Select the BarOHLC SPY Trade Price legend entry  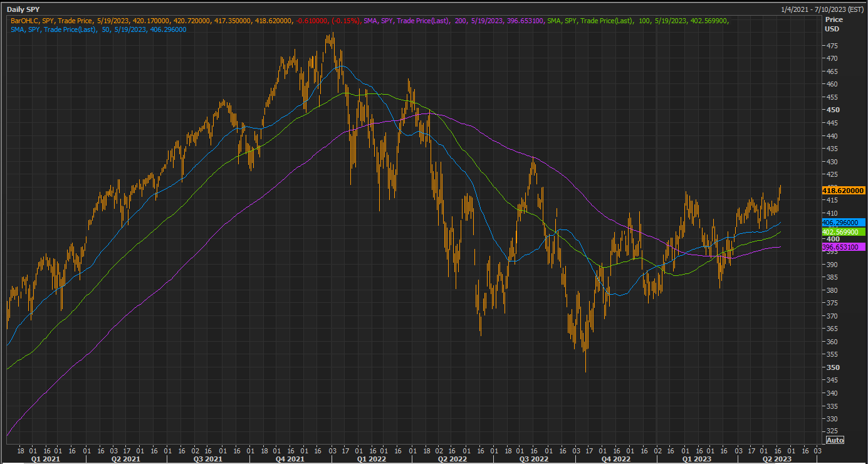click(185, 21)
